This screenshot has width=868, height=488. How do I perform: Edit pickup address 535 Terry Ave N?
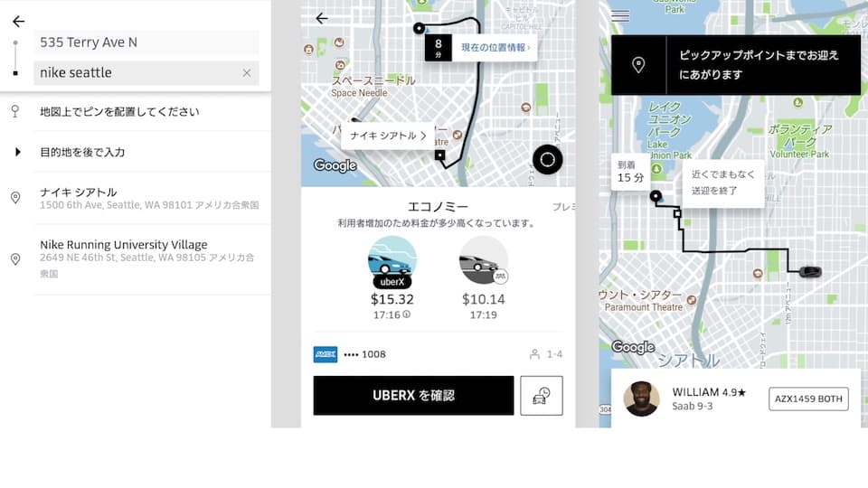pyautogui.click(x=146, y=42)
